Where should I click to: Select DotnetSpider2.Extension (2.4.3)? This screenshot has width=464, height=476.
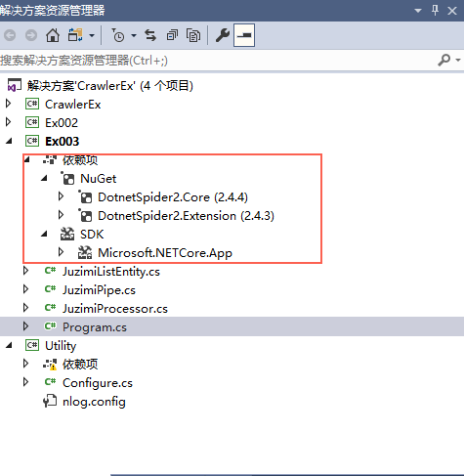(186, 216)
